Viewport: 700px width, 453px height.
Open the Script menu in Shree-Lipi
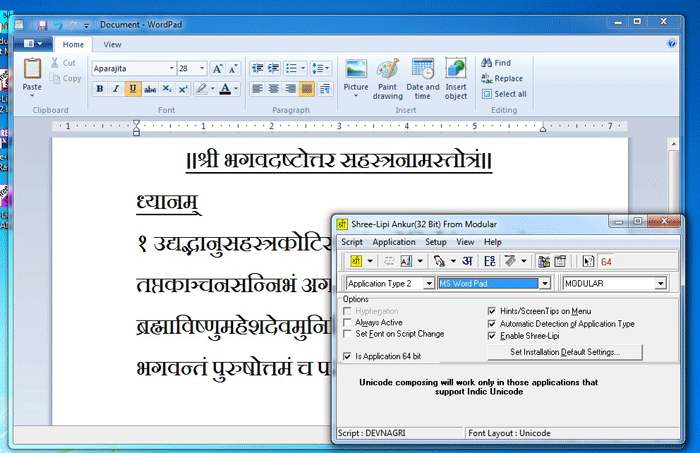tap(352, 242)
